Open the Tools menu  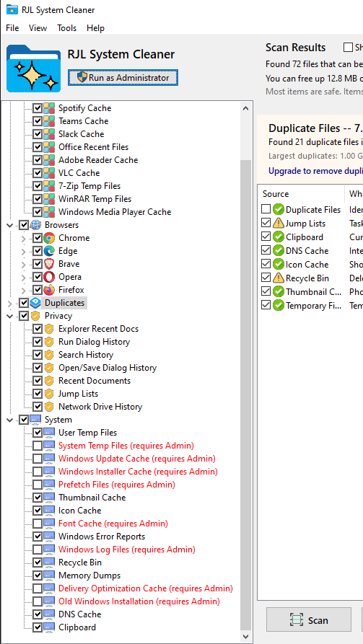point(66,28)
